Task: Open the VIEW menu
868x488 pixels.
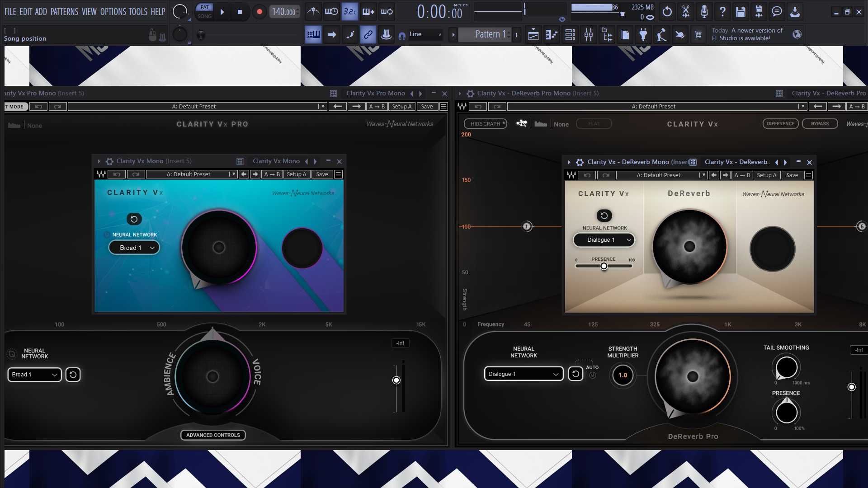Action: point(89,12)
